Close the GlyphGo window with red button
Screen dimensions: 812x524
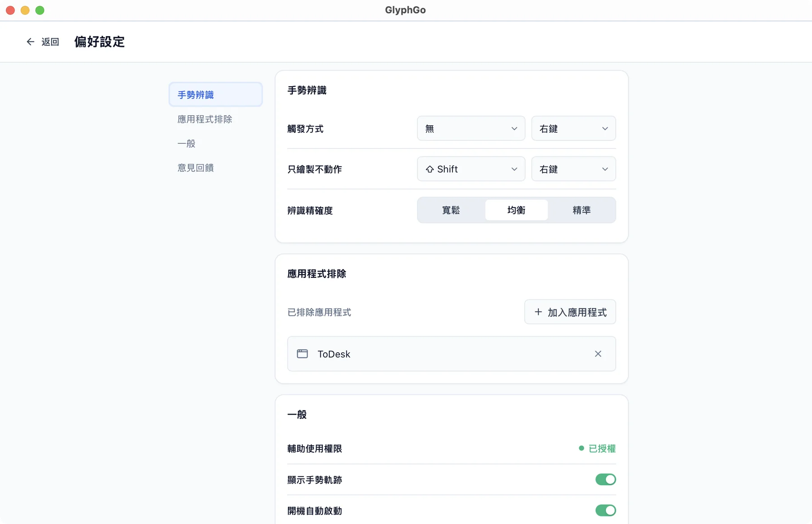(x=10, y=10)
